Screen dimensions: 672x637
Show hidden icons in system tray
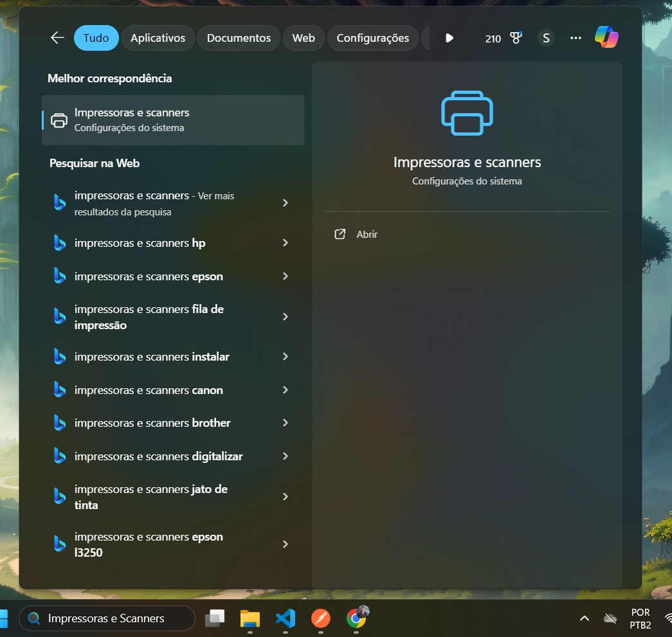pyautogui.click(x=584, y=618)
